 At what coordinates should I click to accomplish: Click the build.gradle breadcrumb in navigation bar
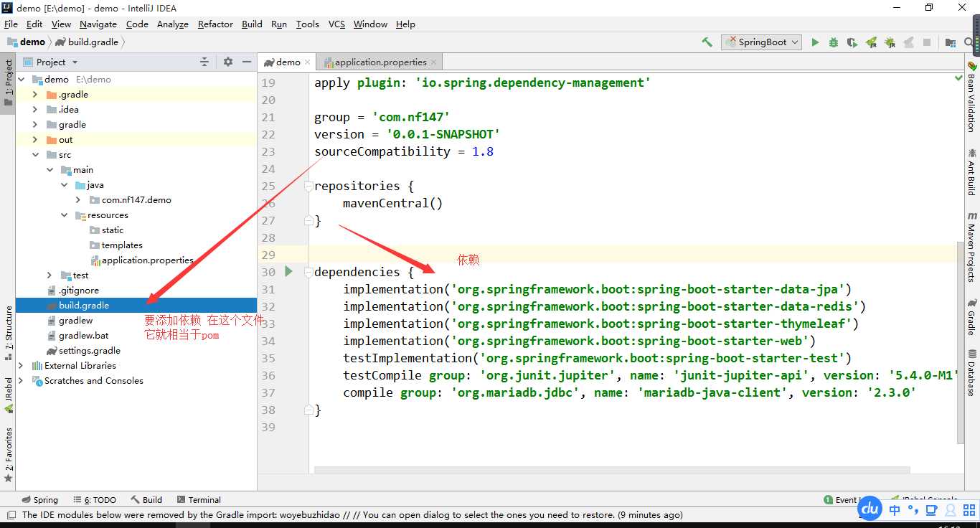pos(87,42)
